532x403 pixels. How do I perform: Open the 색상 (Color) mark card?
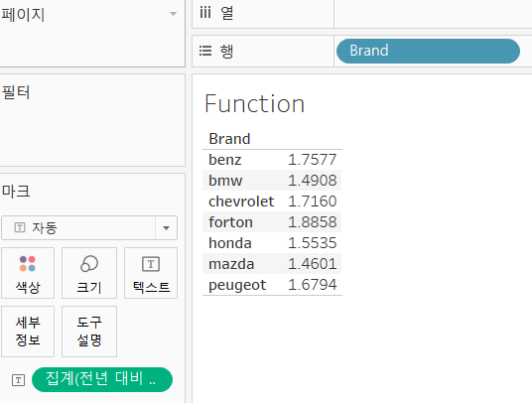coord(28,273)
